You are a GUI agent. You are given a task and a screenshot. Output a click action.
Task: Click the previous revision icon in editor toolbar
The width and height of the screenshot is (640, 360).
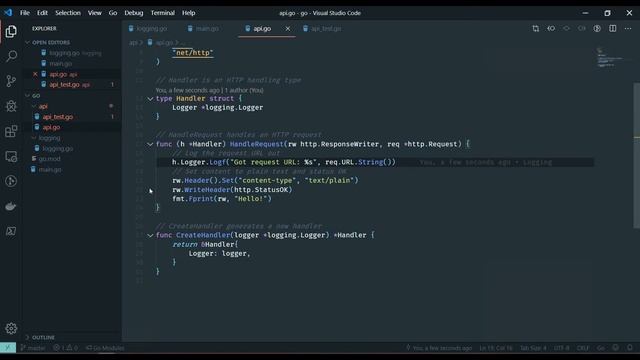[551, 29]
